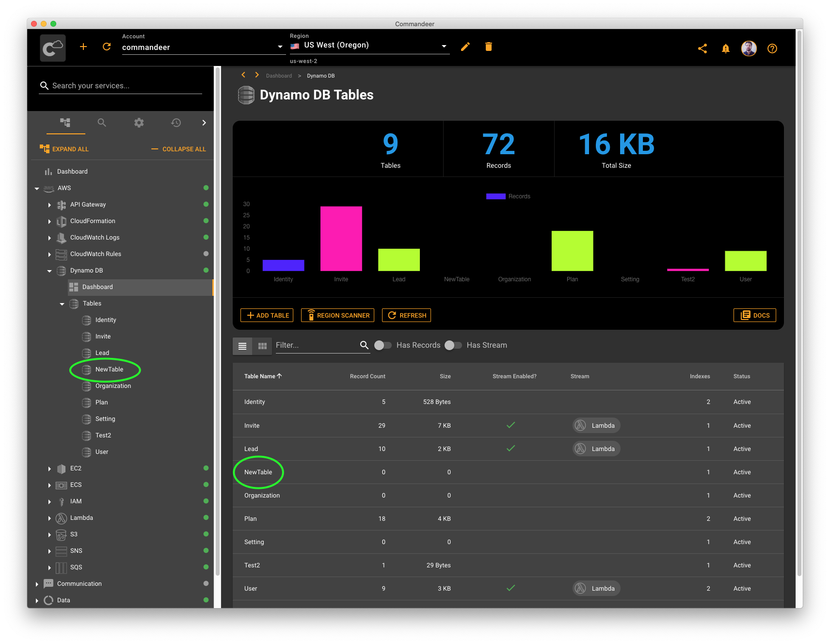This screenshot has height=644, width=830.
Task: Open the help question mark icon
Action: click(772, 48)
